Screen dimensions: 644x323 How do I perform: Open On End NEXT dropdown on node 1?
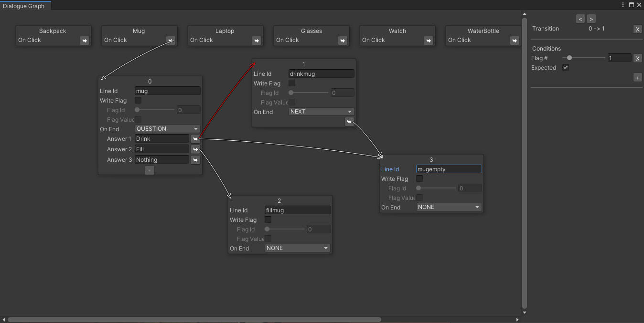(321, 112)
